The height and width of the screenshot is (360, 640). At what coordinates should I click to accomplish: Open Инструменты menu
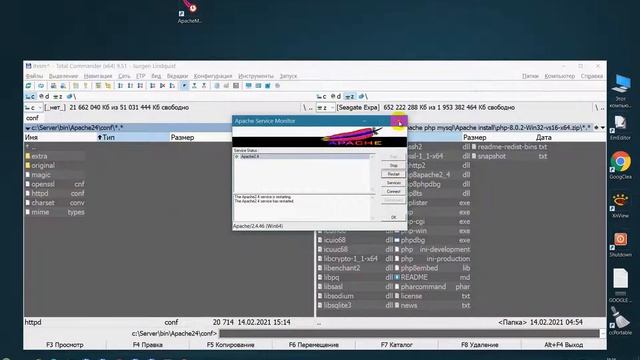pyautogui.click(x=256, y=76)
